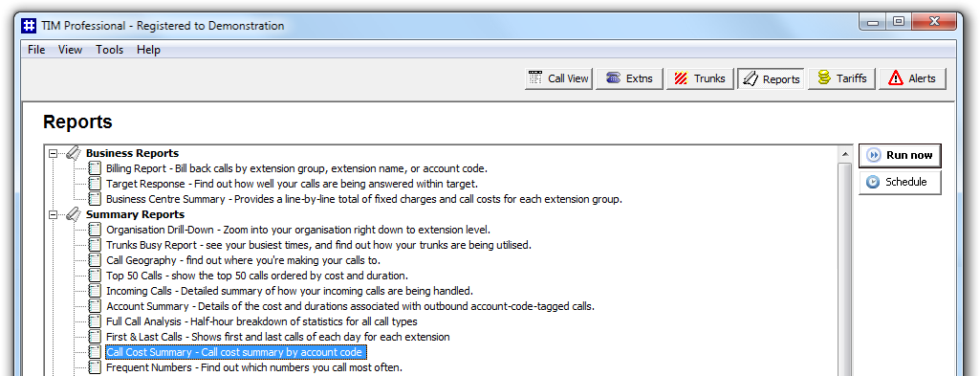Click the Call Cost Summary notepad icon

pos(95,352)
